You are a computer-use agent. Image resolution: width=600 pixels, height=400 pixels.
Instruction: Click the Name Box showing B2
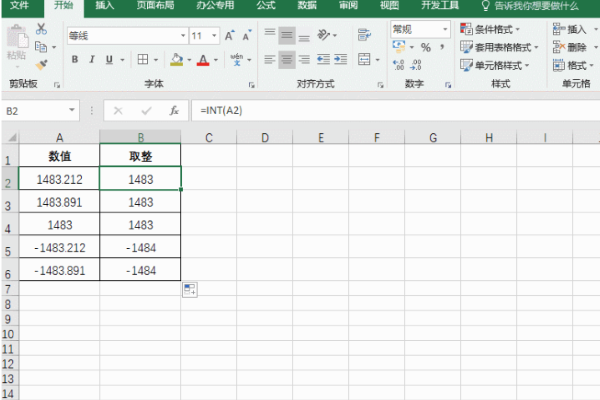click(40, 111)
